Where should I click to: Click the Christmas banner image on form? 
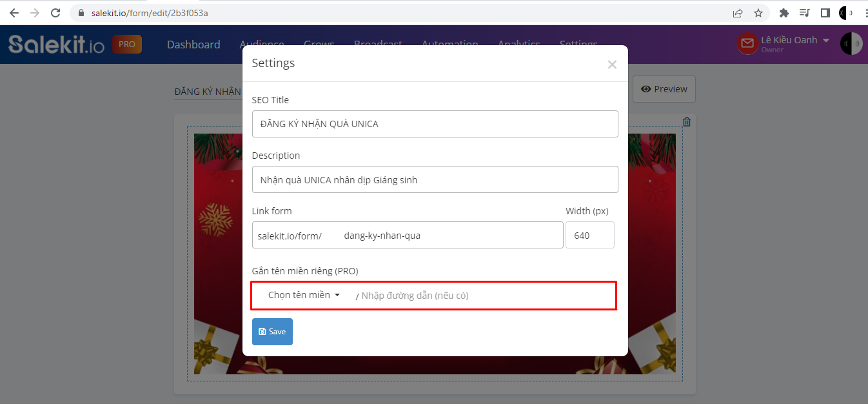tap(435, 254)
